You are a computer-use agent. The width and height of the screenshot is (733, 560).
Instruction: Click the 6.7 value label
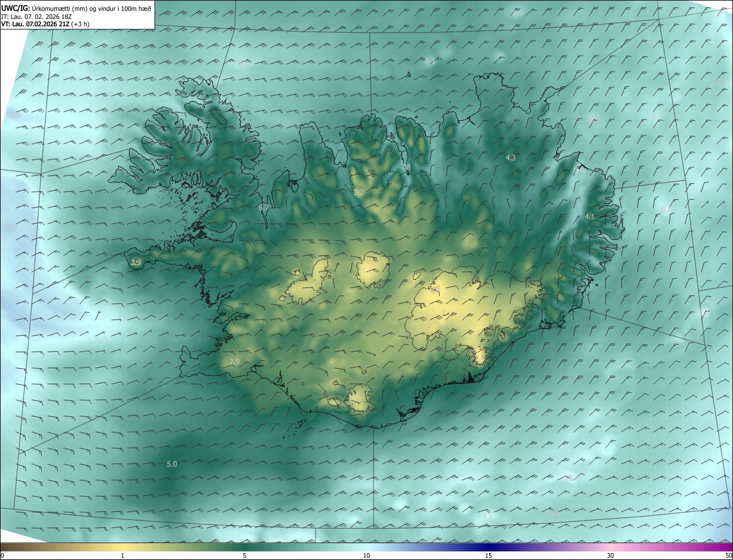[x=263, y=207]
